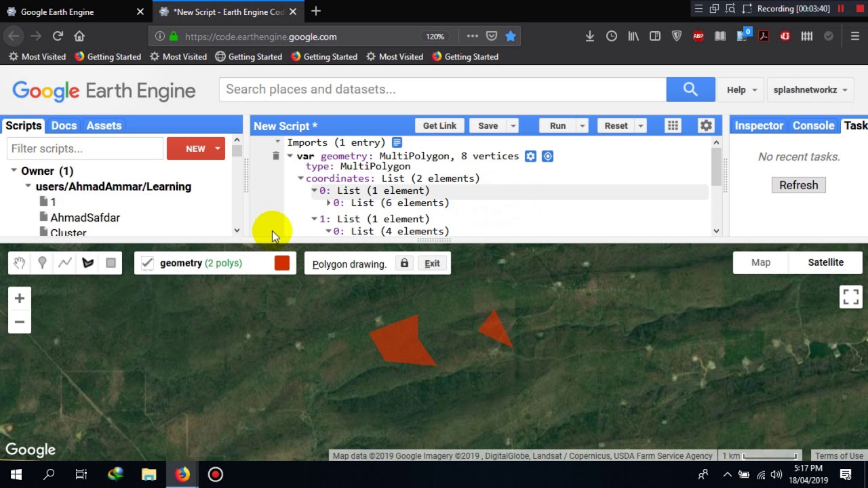Open the geometry color swatch
868x488 pixels.
tap(282, 263)
